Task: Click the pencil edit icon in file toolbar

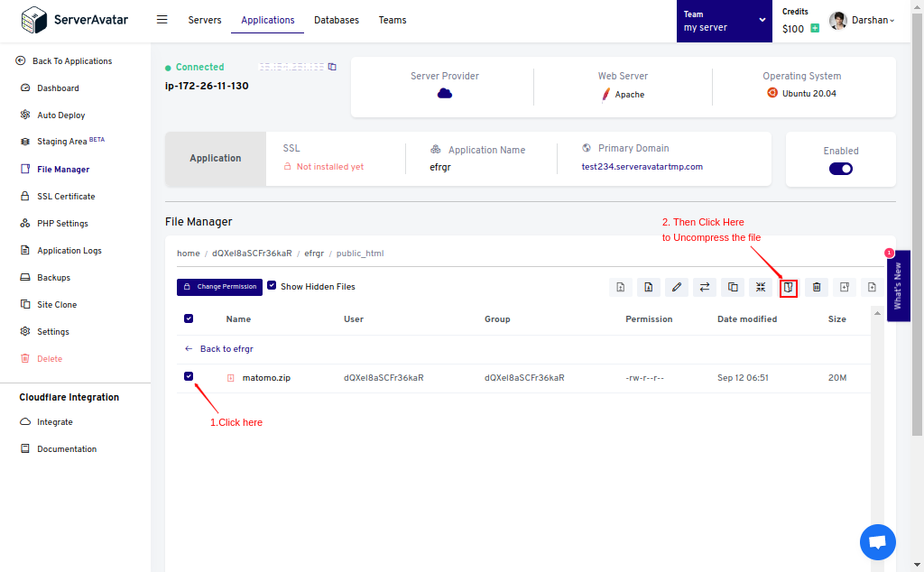Action: tap(677, 287)
